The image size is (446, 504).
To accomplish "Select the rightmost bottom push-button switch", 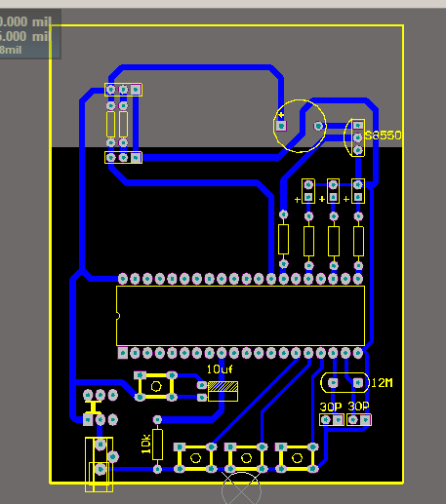I will click(x=297, y=458).
